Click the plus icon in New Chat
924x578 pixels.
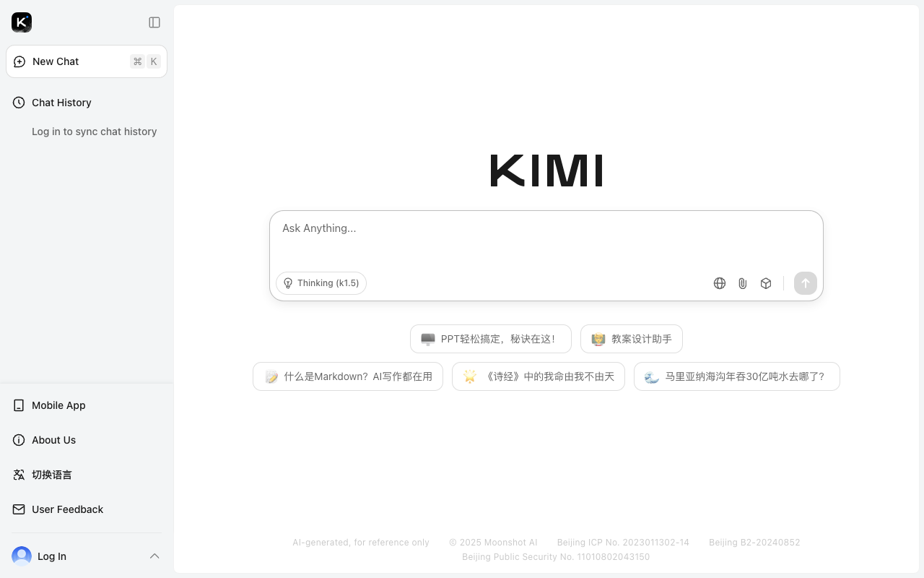pos(19,61)
